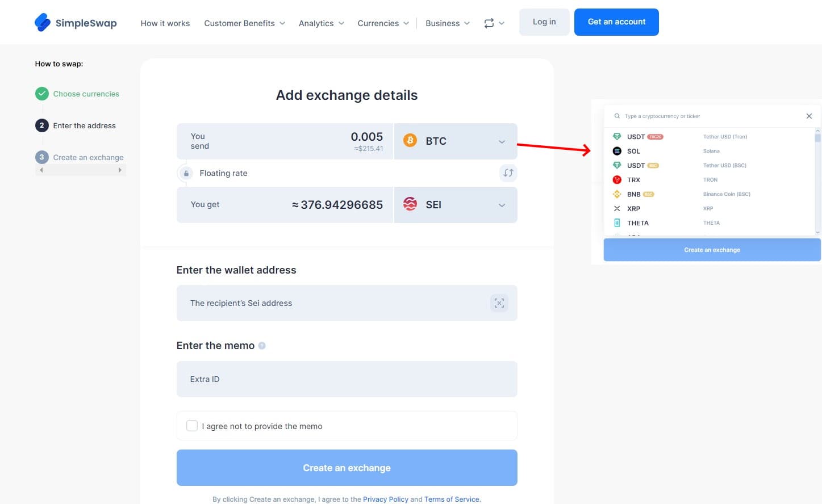The height and width of the screenshot is (504, 822).
Task: Click Create an exchange in side panel
Action: click(x=712, y=250)
